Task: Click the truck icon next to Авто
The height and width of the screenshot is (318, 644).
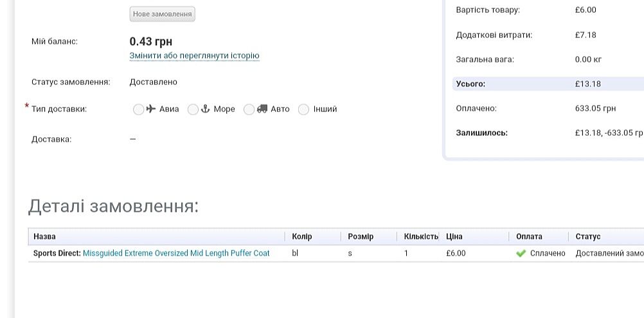Action: [x=262, y=109]
